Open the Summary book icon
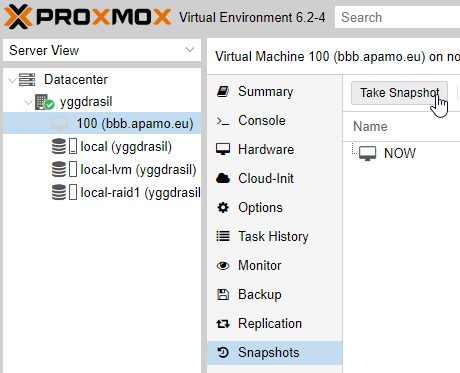Image resolution: width=460 pixels, height=373 pixels. (223, 91)
